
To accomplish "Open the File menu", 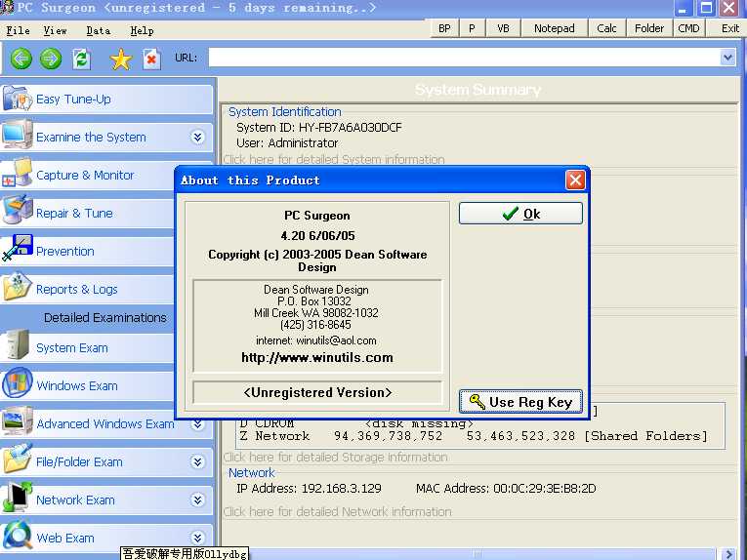I will pyautogui.click(x=19, y=30).
